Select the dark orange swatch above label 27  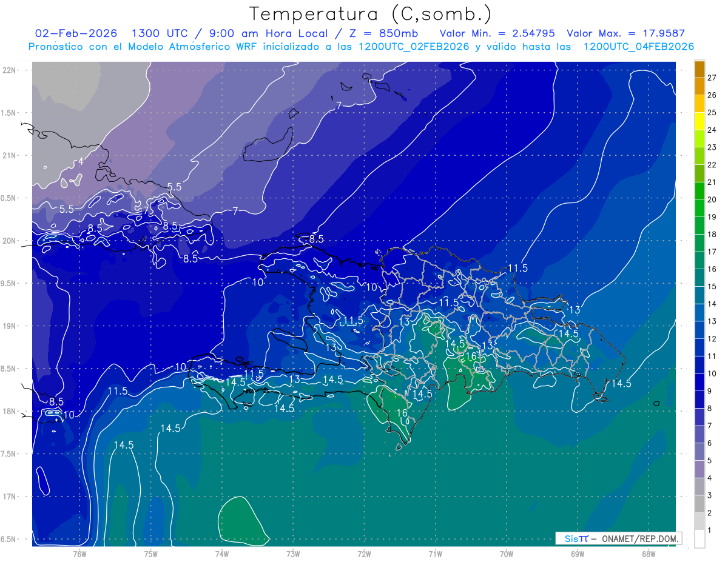pyautogui.click(x=700, y=69)
